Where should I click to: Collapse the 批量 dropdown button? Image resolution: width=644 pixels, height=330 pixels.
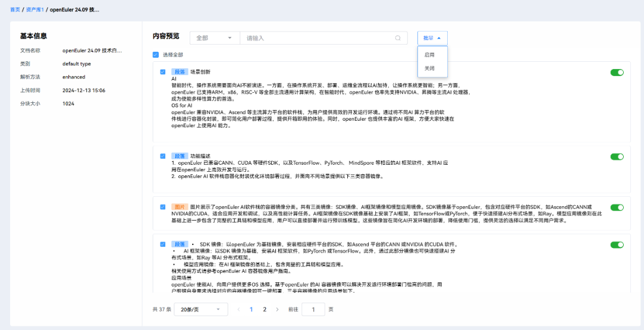tap(432, 38)
